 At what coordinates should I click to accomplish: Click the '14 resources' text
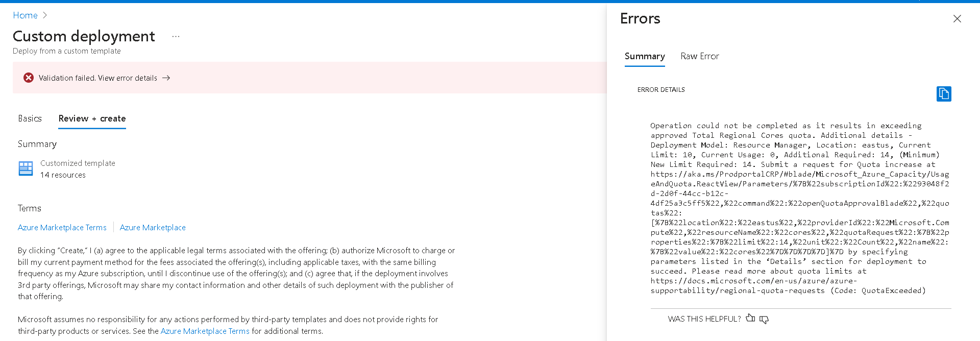[63, 175]
